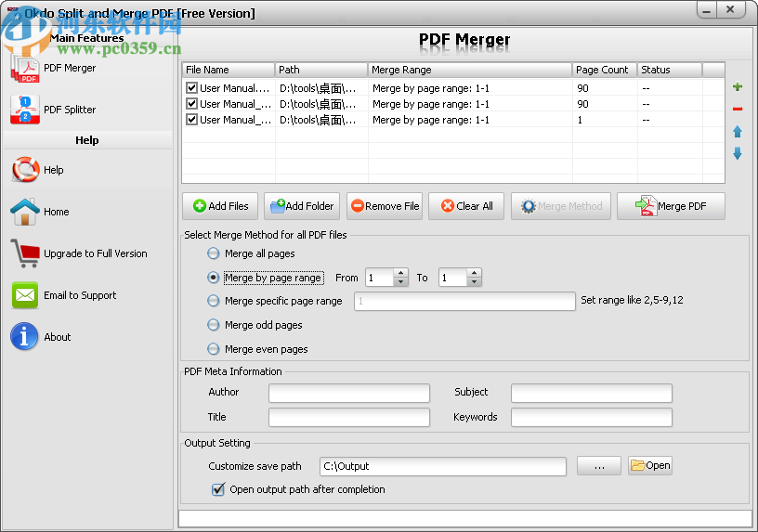Click the Author input field
Image resolution: width=758 pixels, height=532 pixels.
(x=349, y=393)
